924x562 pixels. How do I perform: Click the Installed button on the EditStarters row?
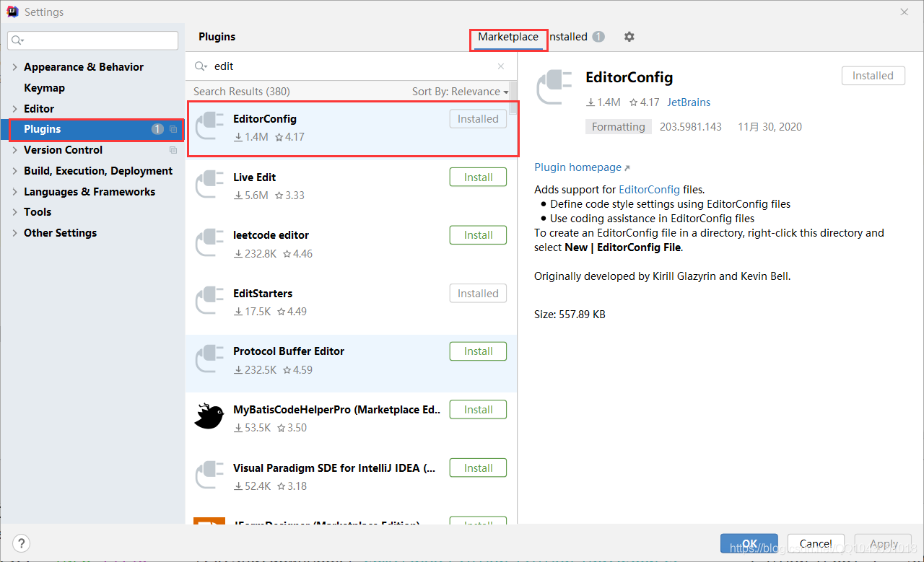tap(478, 294)
